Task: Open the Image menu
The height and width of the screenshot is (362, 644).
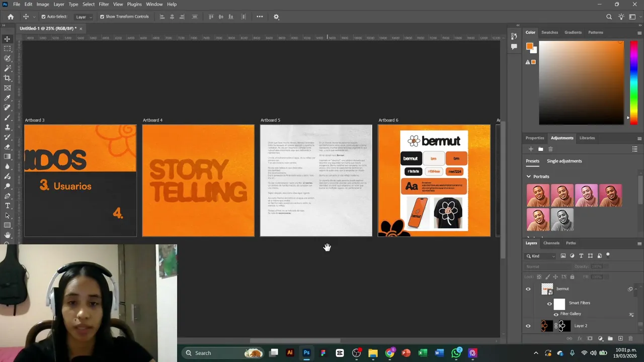Action: pyautogui.click(x=43, y=4)
